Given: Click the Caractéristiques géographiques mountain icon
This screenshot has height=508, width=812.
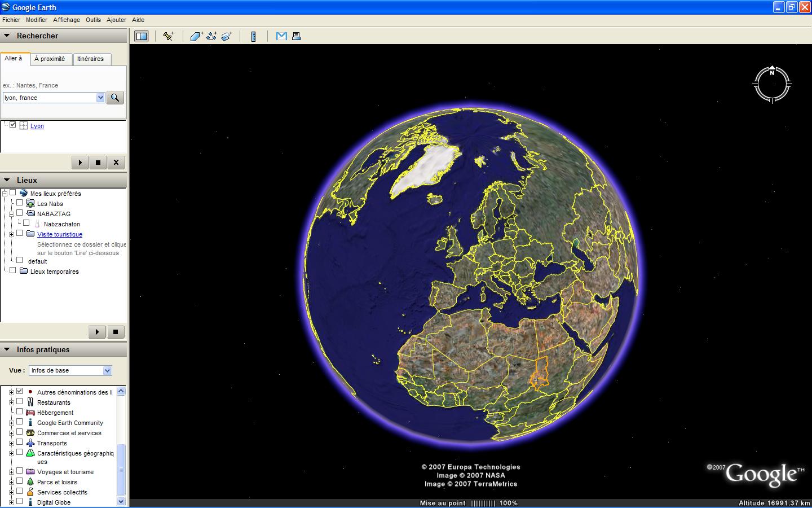Looking at the screenshot, I should (30, 453).
